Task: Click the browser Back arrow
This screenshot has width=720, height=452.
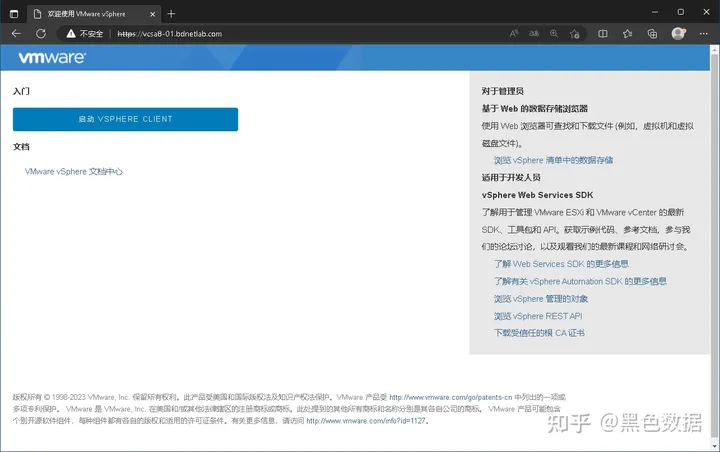Action: tap(16, 34)
